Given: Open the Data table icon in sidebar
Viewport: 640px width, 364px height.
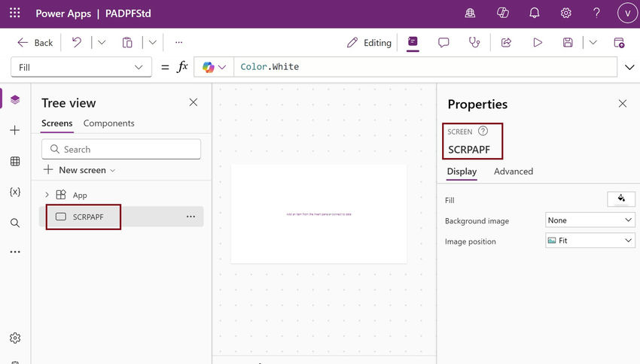Looking at the screenshot, I should 15,161.
